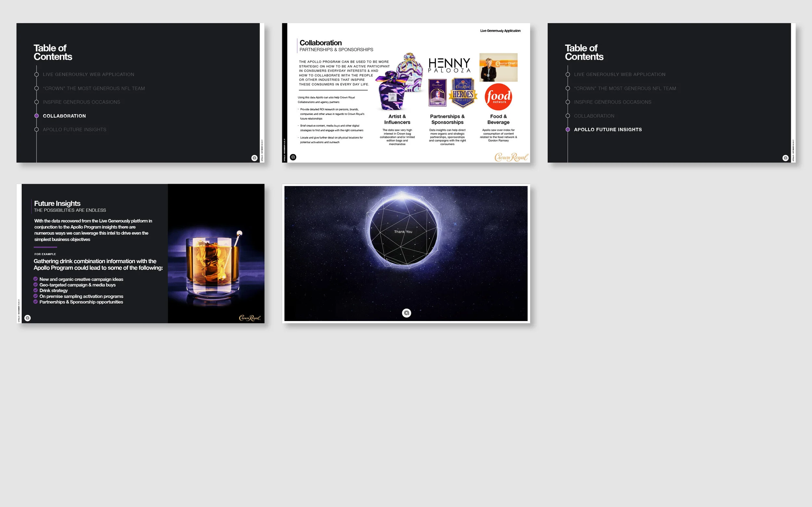Click the Apollo logo on the Thank You slide

pos(406,313)
